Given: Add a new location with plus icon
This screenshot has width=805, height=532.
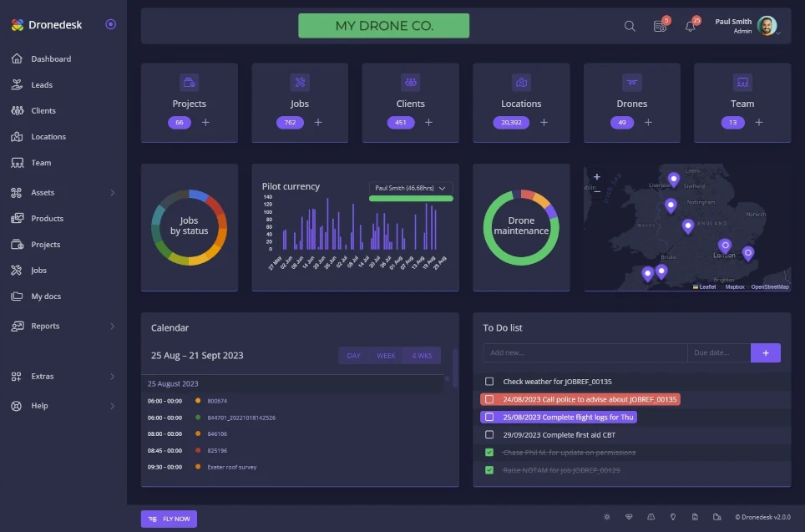Looking at the screenshot, I should click(544, 122).
